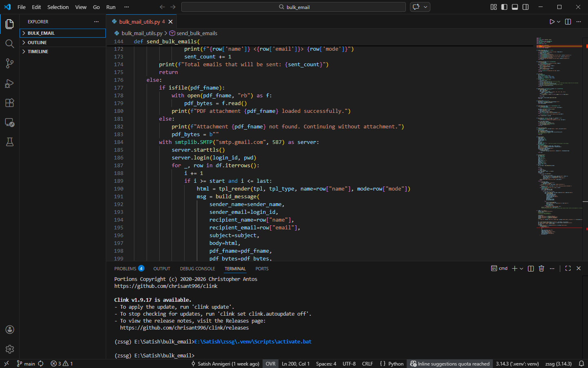Close the bulk_mail_utils.py tab
This screenshot has height=368, width=588.
click(x=171, y=22)
